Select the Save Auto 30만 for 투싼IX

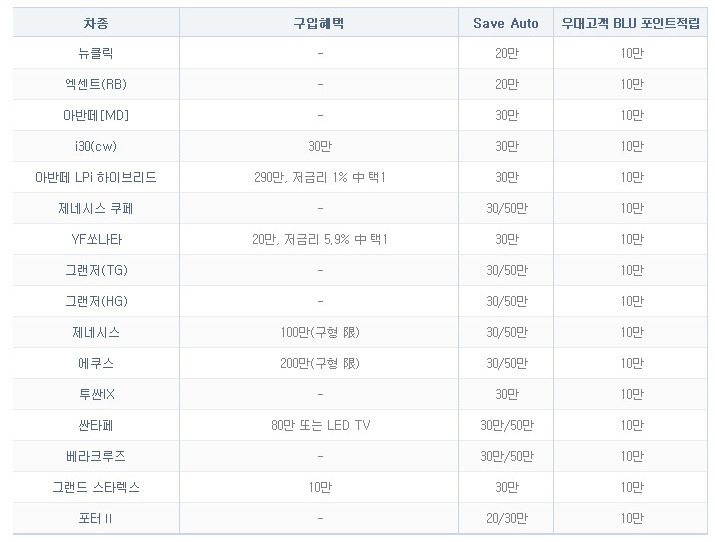coord(507,394)
